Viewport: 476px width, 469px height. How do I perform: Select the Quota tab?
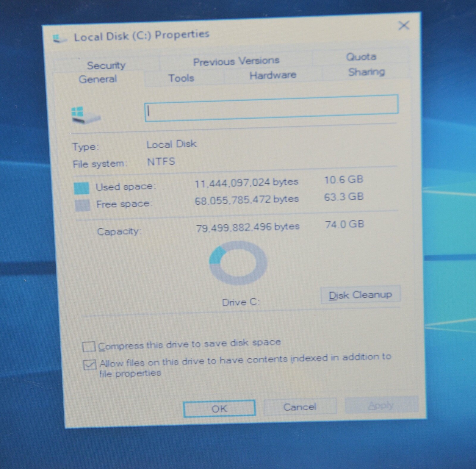click(361, 57)
